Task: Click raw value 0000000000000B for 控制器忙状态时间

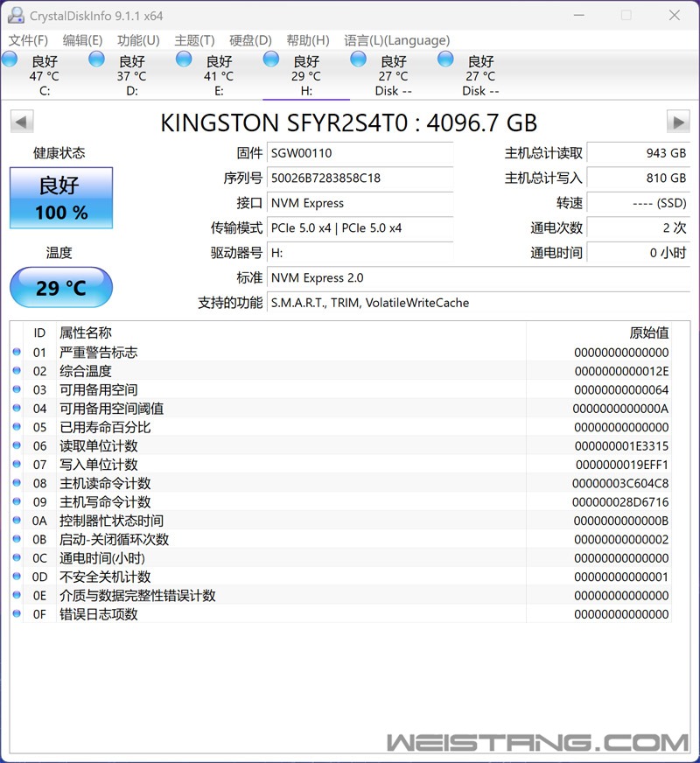Action: pos(621,521)
